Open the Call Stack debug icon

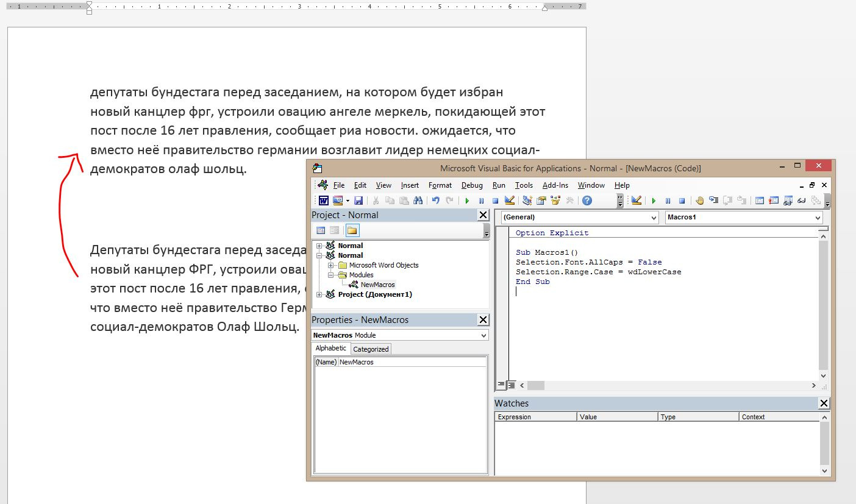point(815,201)
